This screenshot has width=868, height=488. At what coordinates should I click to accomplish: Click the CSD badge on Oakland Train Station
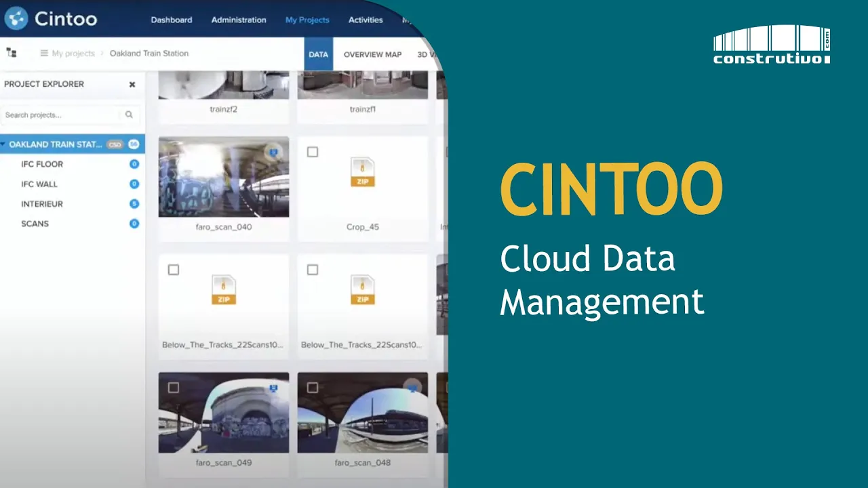[x=115, y=144]
